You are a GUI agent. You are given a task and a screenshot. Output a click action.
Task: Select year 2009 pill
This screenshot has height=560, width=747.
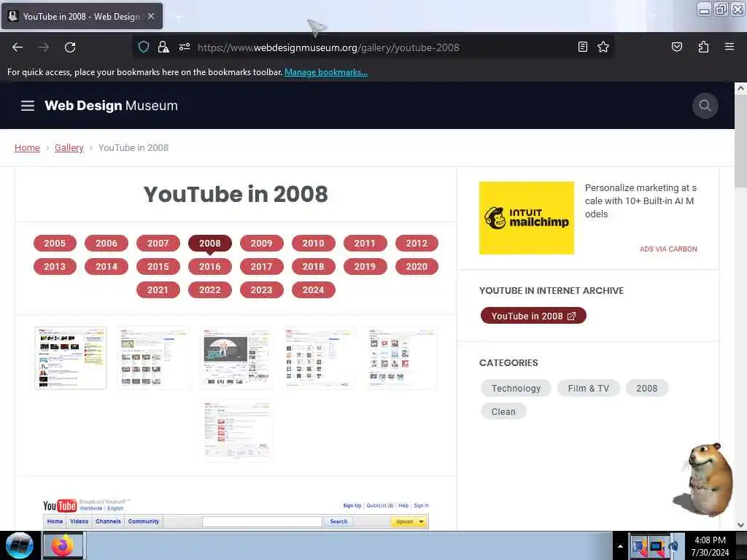[x=262, y=244]
